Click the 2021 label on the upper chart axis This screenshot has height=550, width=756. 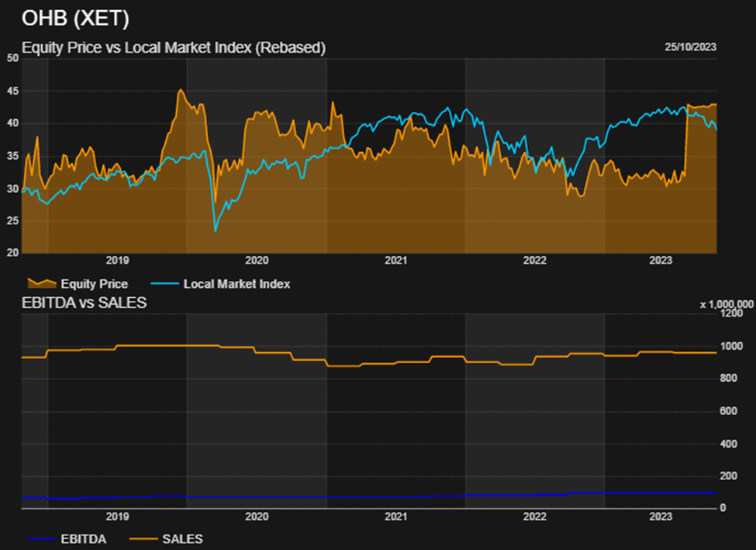396,261
